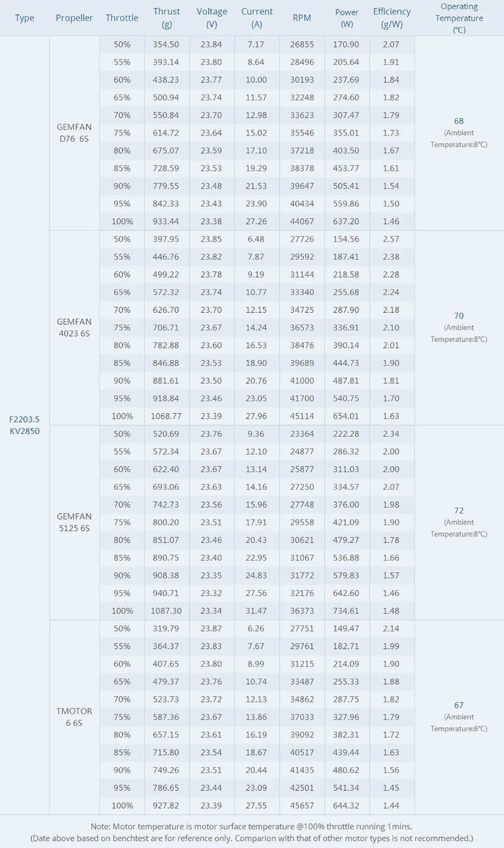Click the Current (A) column header
The height and width of the screenshot is (848, 504).
click(257, 18)
